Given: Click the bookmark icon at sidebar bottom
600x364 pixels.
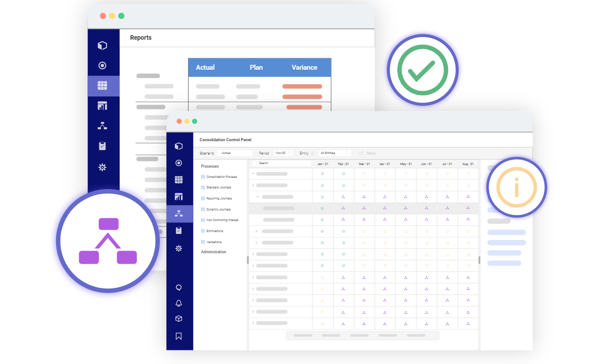Looking at the screenshot, I should 179,335.
